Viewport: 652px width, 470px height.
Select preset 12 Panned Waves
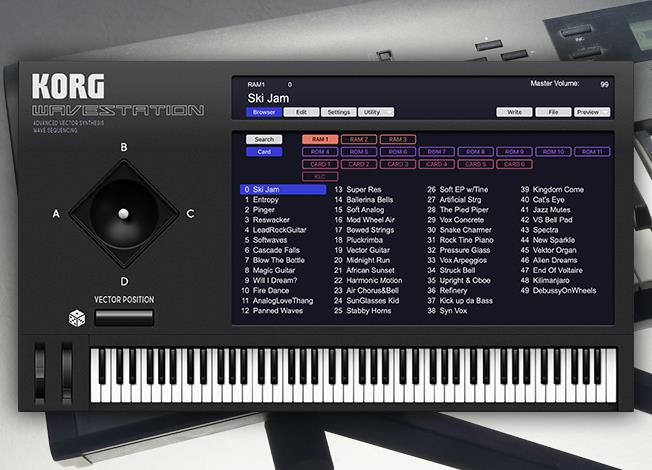coord(272,311)
